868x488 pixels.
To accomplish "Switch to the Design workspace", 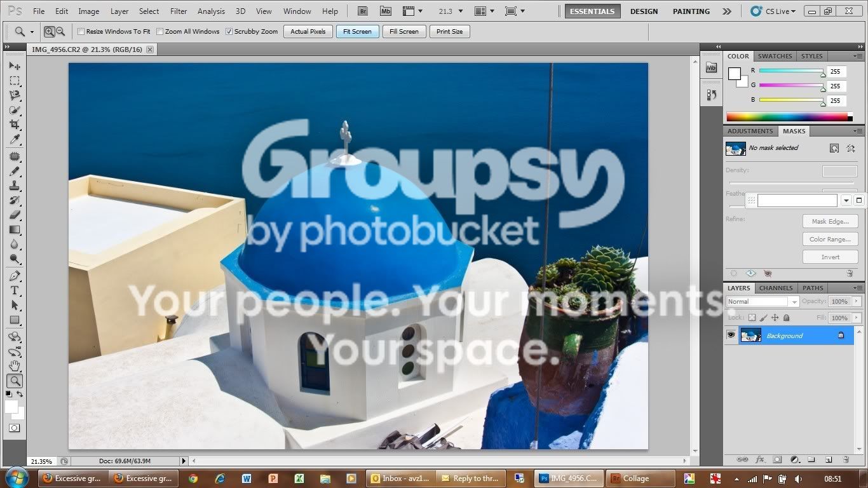I will [x=644, y=11].
